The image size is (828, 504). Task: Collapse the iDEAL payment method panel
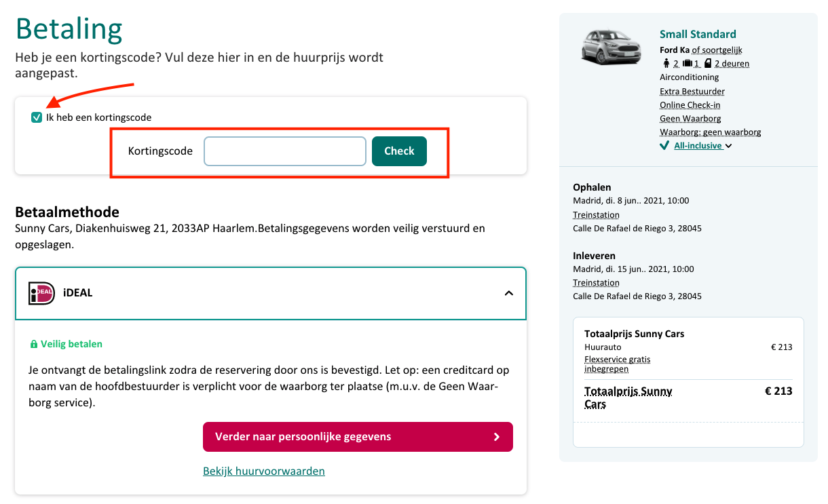tap(509, 293)
